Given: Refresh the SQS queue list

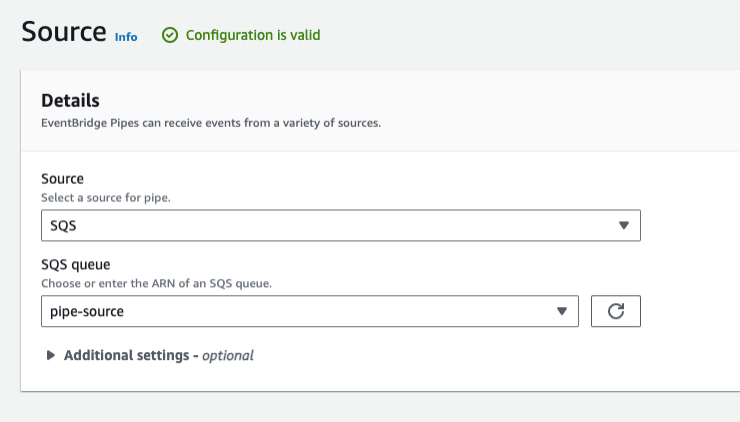Looking at the screenshot, I should (x=616, y=311).
